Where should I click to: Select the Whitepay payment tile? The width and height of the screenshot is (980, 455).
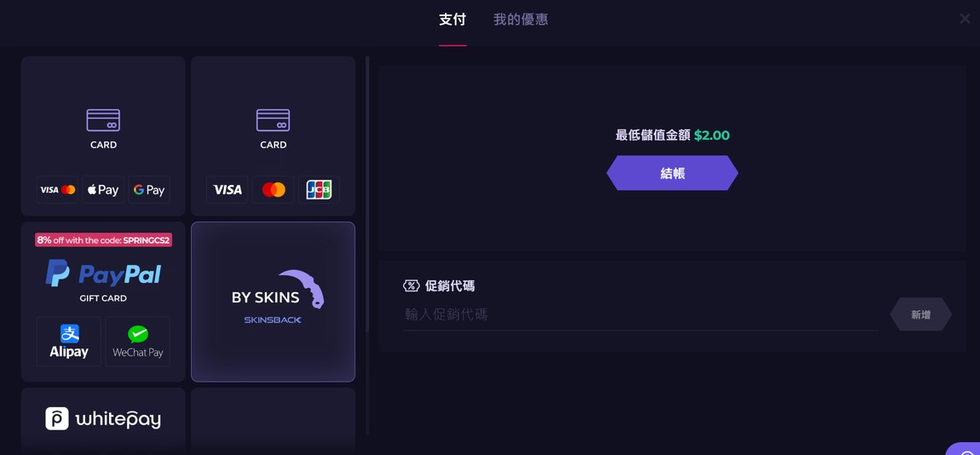103,420
